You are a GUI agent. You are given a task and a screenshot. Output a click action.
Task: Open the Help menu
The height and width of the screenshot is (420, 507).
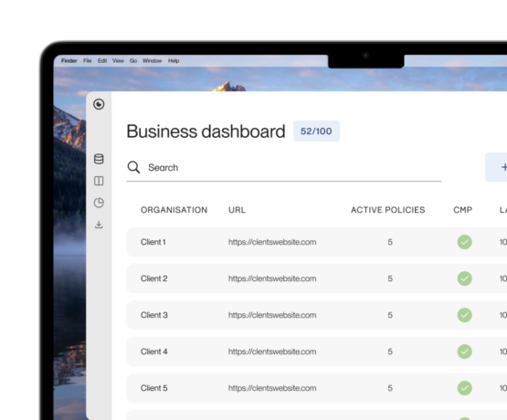click(174, 61)
